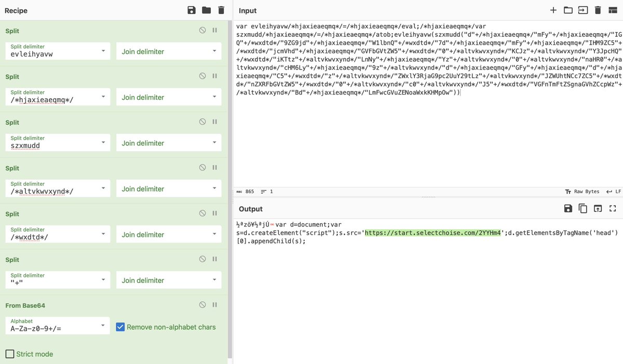This screenshot has width=623, height=364.
Task: Set breakpoint on the evleihyavw Split operation
Action: tap(214, 31)
